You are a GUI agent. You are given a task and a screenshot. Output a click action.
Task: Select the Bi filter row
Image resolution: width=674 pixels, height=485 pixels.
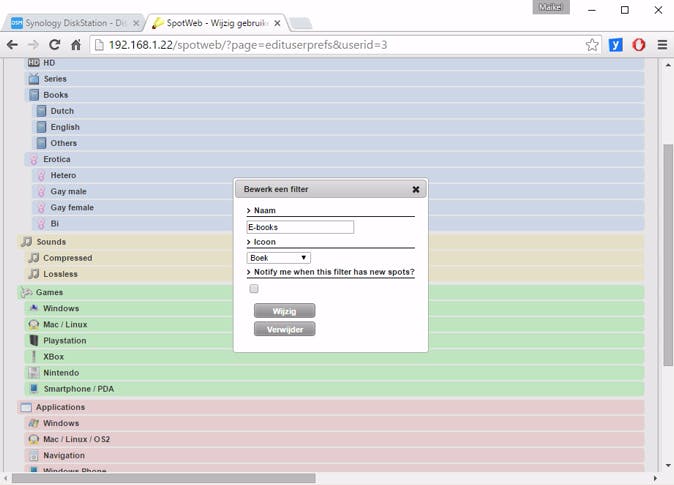click(x=338, y=224)
